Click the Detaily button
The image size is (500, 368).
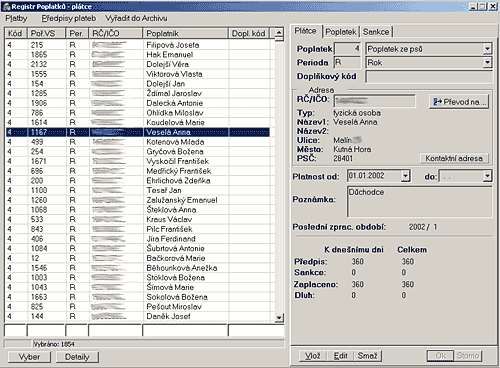point(77,357)
